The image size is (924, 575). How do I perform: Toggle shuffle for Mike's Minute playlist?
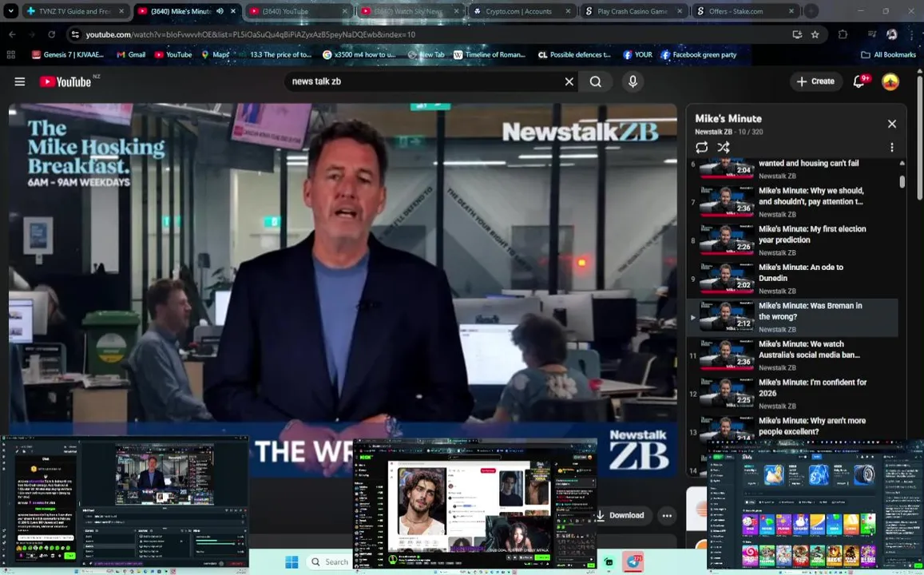click(724, 147)
